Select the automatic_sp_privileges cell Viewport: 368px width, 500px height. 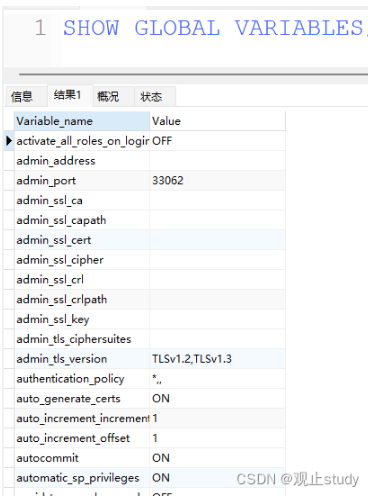[x=82, y=478]
